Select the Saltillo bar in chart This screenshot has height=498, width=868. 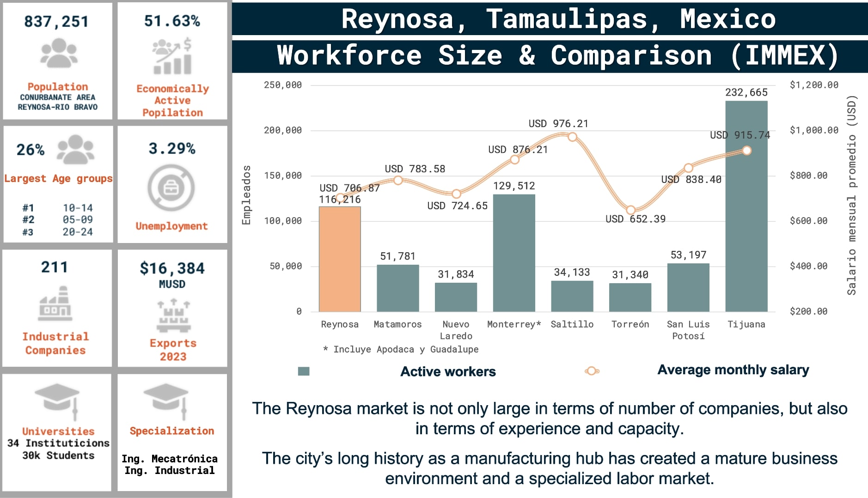point(572,296)
